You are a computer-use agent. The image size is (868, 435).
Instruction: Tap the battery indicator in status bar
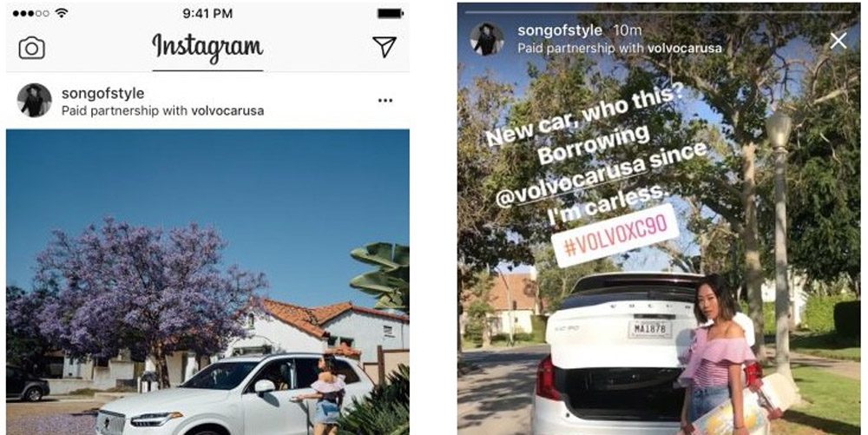(x=391, y=13)
